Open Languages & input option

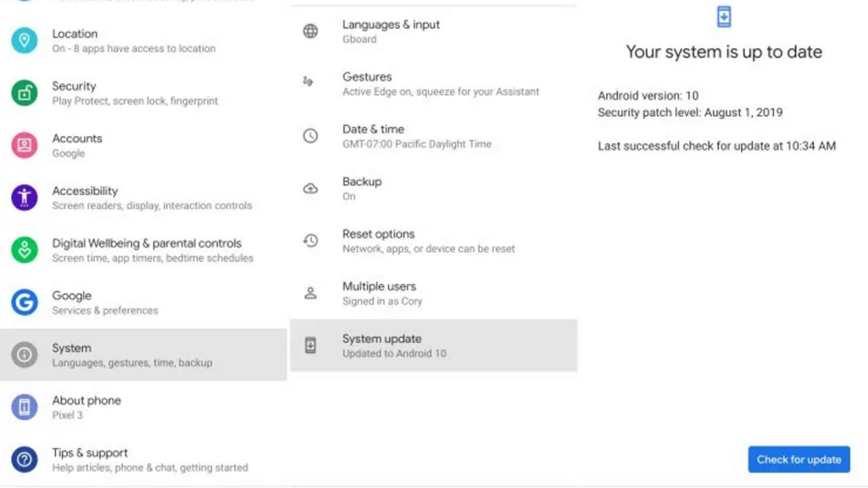coord(433,31)
